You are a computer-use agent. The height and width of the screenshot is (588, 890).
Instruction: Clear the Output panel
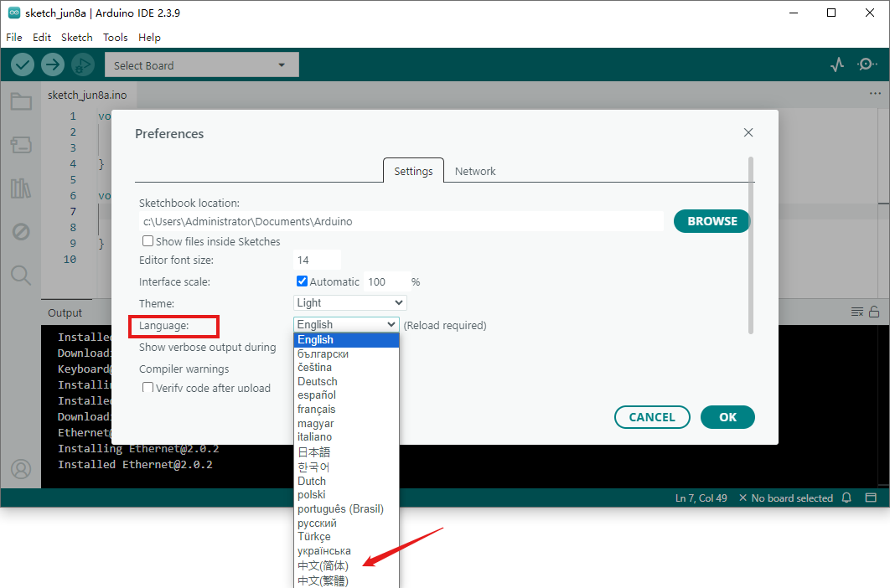pos(857,312)
